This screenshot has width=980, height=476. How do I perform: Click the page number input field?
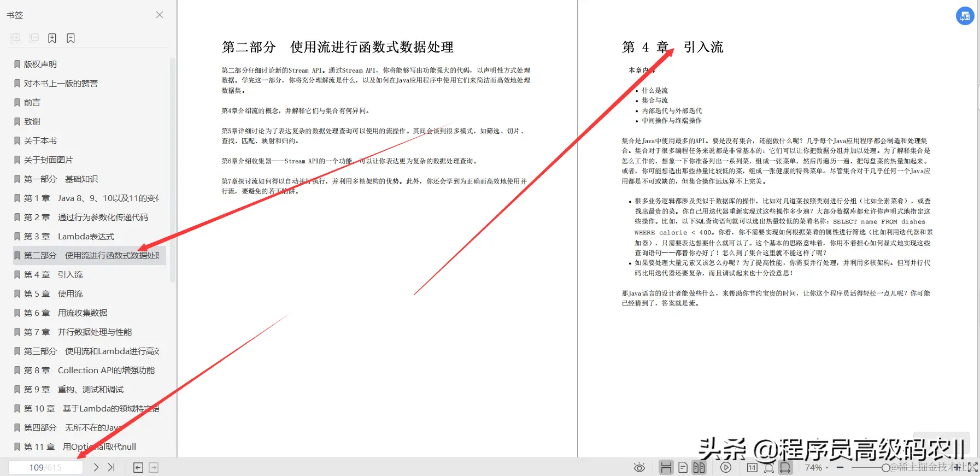[x=45, y=467]
